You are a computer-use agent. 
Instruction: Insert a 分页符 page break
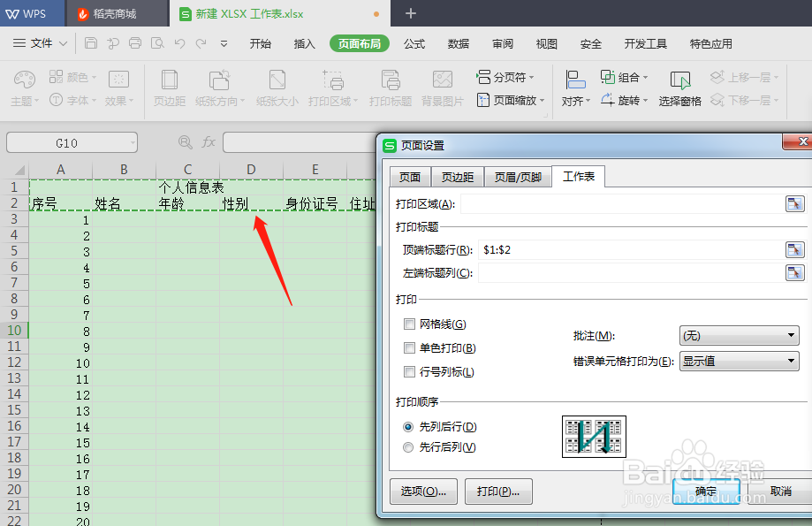click(504, 77)
